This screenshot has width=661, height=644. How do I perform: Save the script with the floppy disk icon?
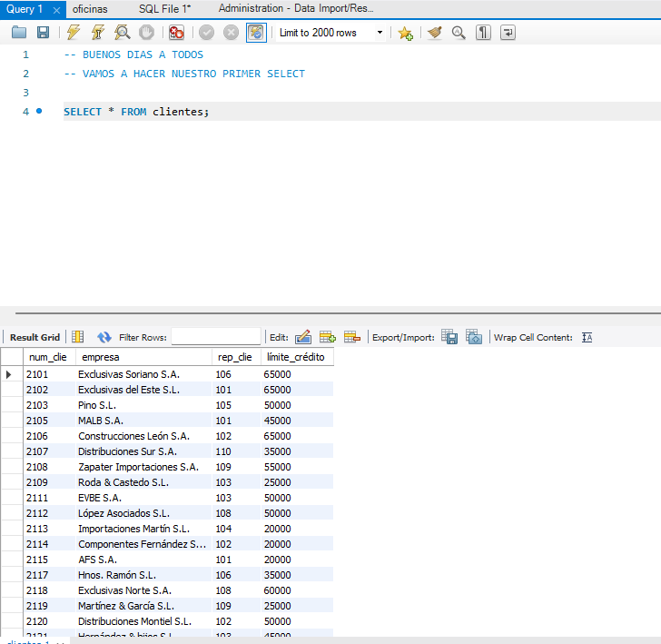click(43, 33)
